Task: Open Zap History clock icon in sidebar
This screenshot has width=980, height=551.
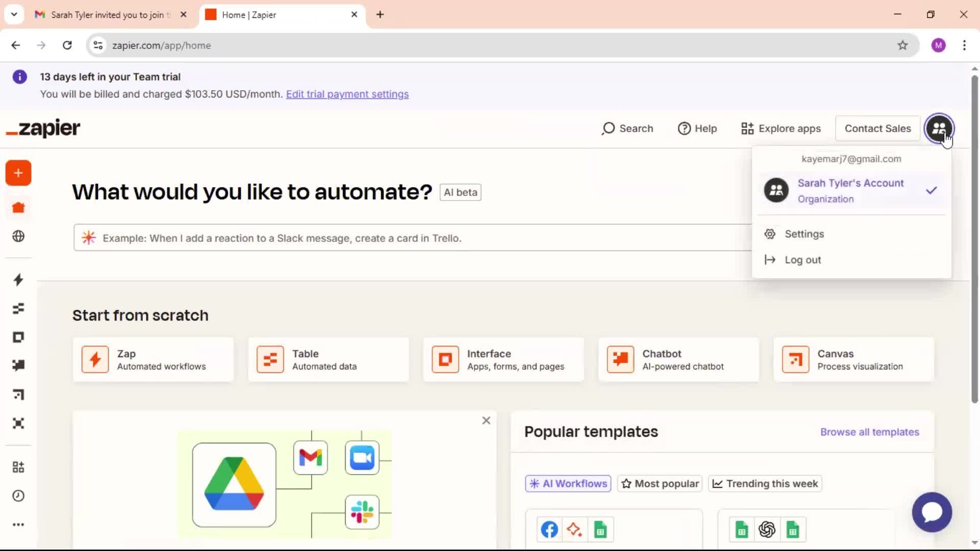Action: click(18, 495)
